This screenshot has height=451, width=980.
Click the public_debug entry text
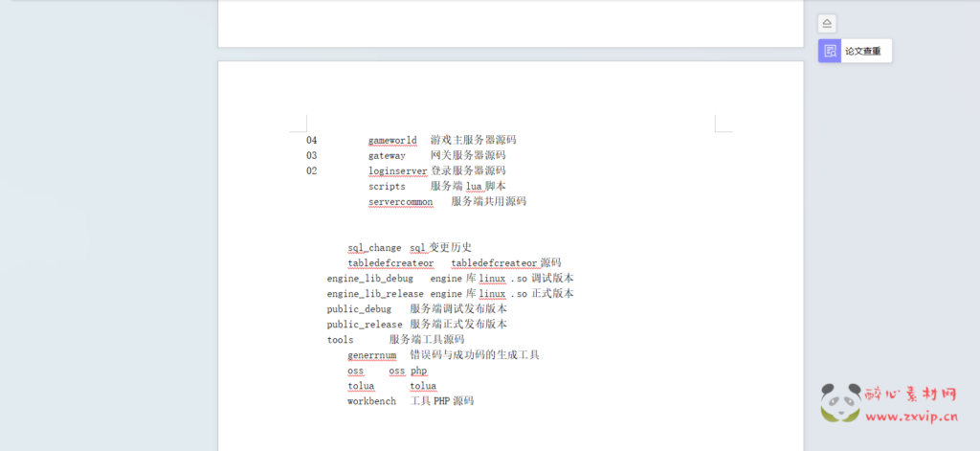(x=359, y=308)
